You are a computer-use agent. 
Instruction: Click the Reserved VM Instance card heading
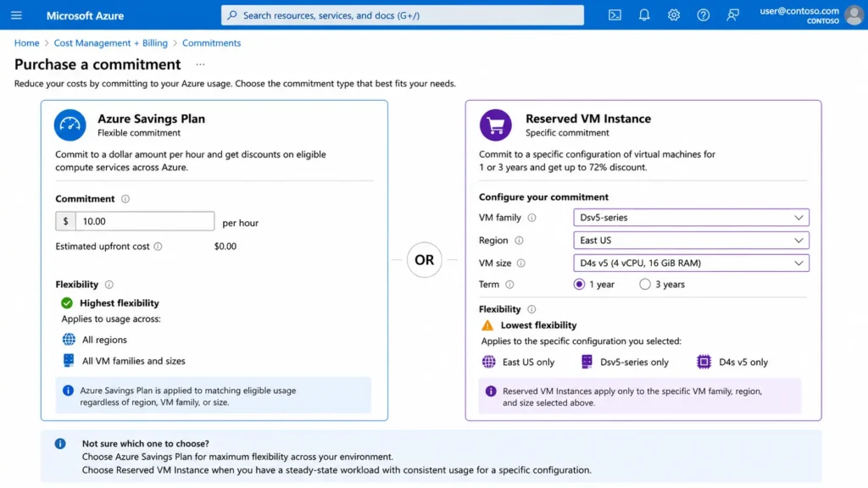[588, 119]
